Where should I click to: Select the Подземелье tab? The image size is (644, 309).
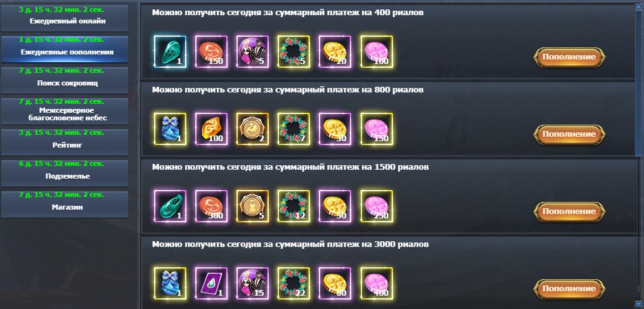tap(65, 173)
